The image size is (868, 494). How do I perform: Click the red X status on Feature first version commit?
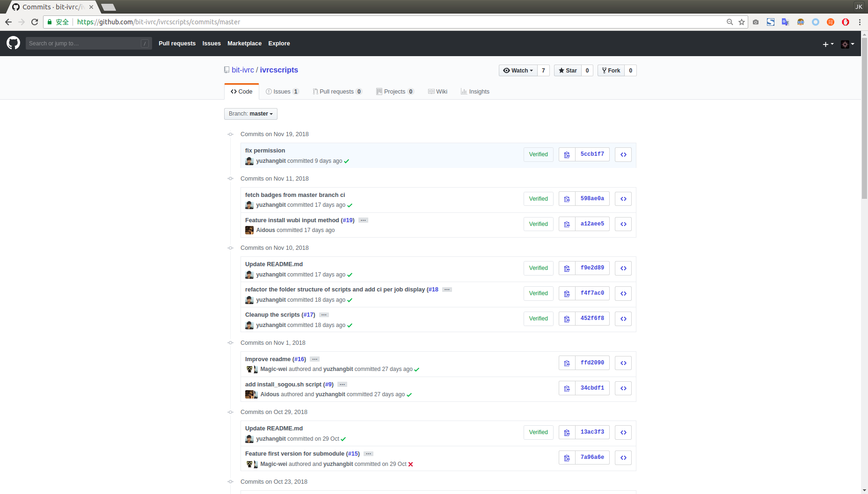(x=411, y=464)
